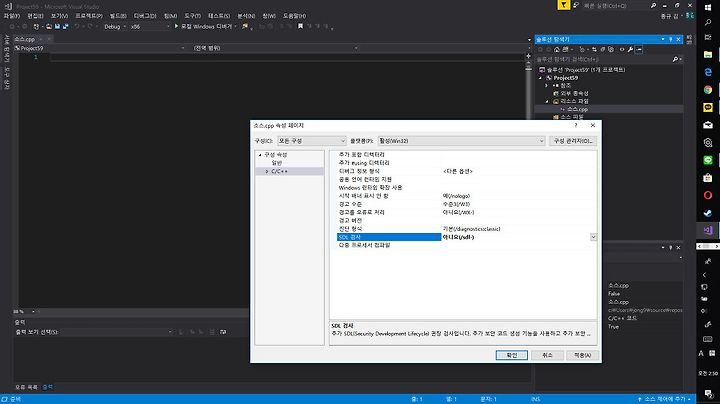Open the Debug configuration dropdown in toolbar
This screenshot has width=720, height=404.
115,27
